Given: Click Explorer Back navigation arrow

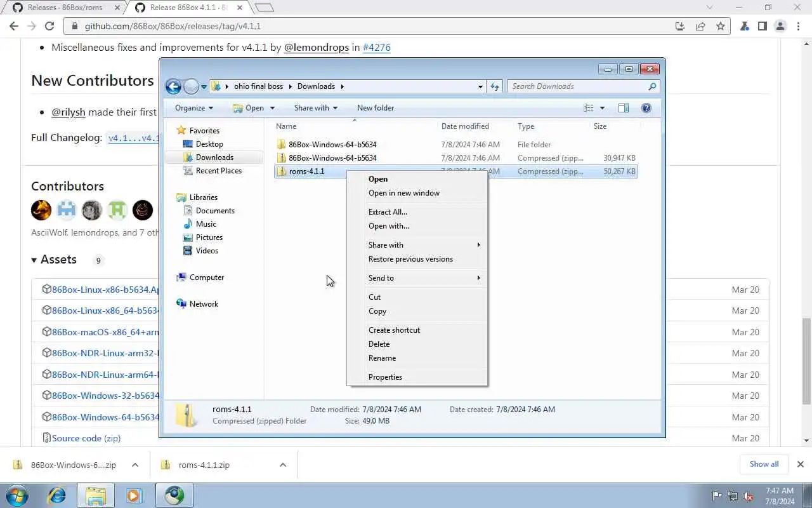Looking at the screenshot, I should click(x=173, y=86).
